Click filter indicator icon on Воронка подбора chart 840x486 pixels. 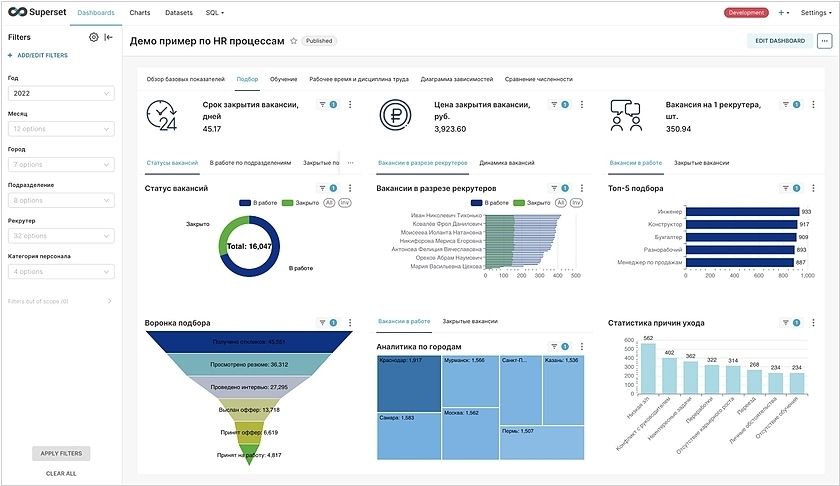pyautogui.click(x=322, y=323)
